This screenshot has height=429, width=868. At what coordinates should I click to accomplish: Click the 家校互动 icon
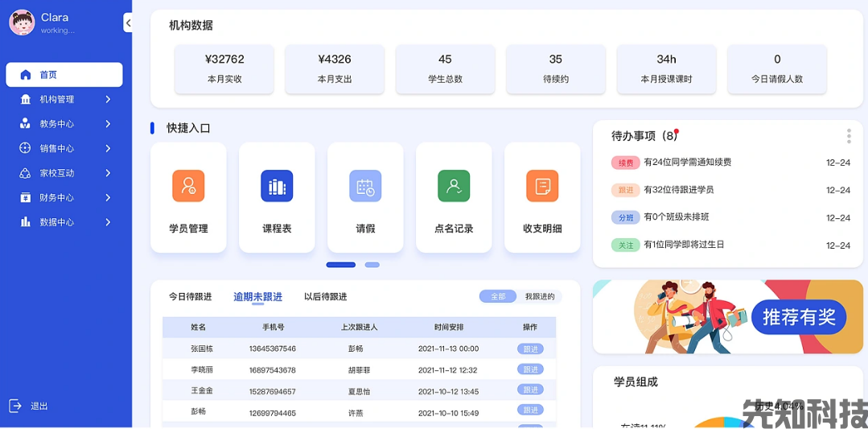coord(26,173)
